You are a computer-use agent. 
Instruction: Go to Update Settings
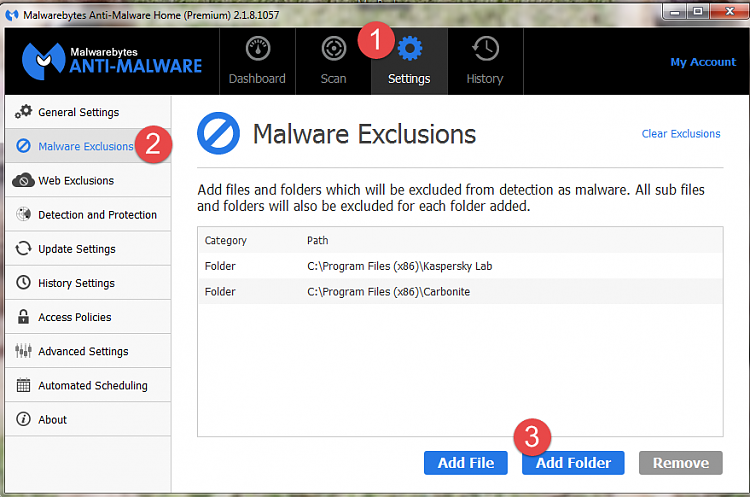[x=88, y=249]
